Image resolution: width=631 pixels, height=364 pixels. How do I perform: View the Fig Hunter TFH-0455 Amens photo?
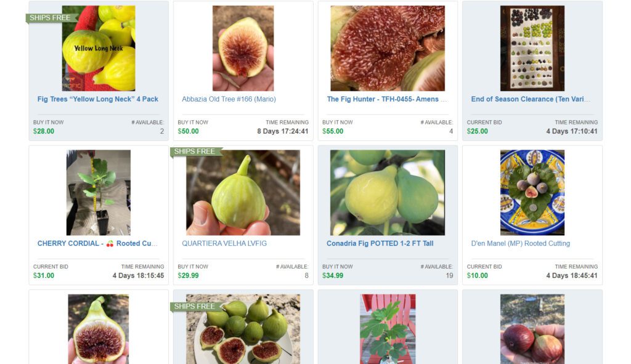(x=388, y=48)
